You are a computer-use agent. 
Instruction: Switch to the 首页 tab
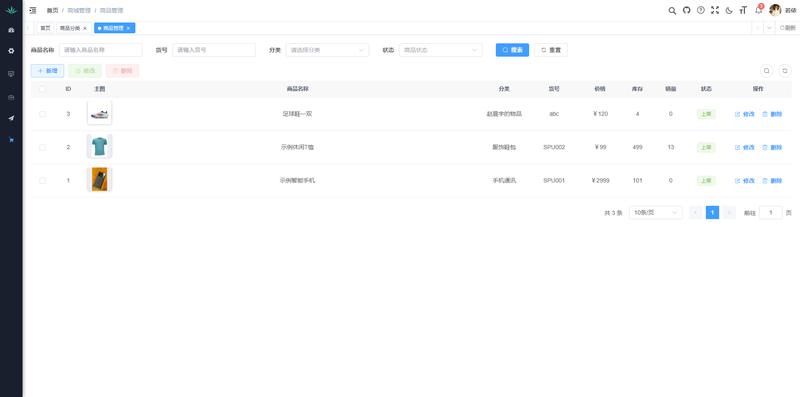click(x=45, y=28)
